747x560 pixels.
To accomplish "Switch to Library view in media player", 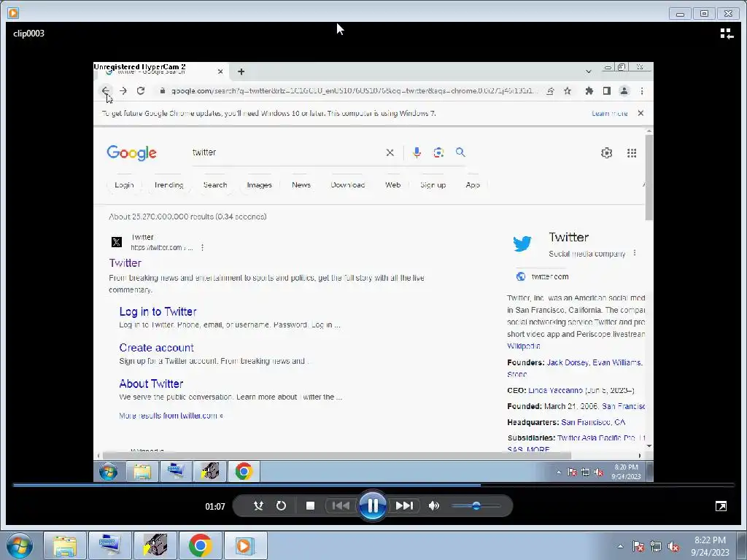I will click(x=727, y=34).
